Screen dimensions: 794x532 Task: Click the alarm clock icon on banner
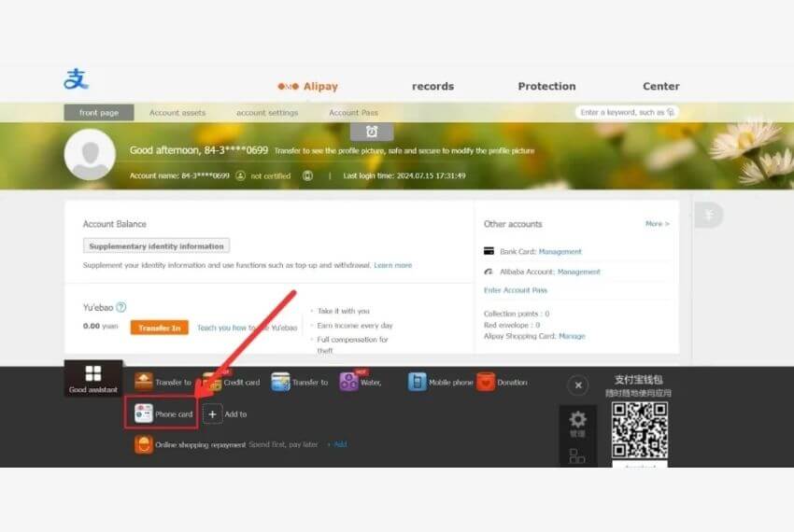(x=372, y=132)
